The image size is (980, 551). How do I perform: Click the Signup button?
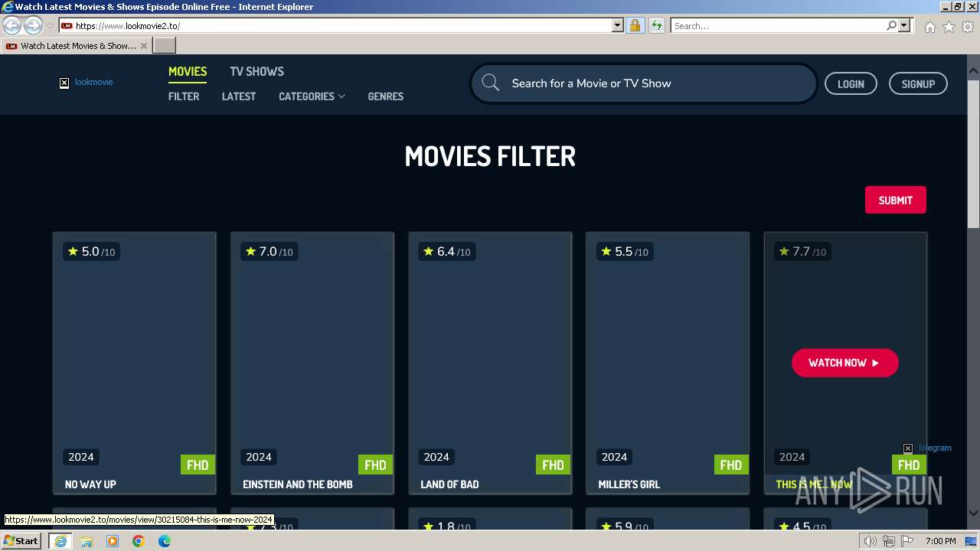[x=918, y=84]
